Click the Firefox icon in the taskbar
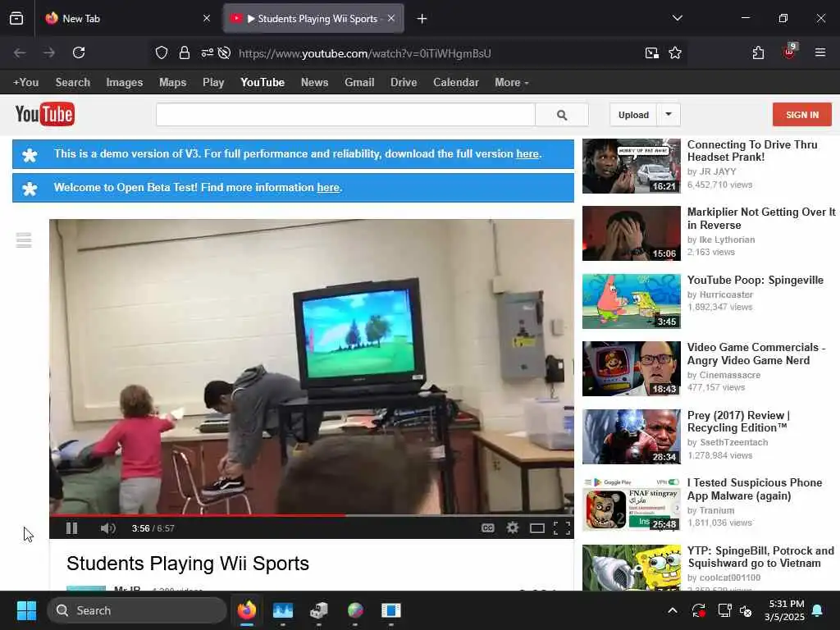840x630 pixels. tap(246, 610)
